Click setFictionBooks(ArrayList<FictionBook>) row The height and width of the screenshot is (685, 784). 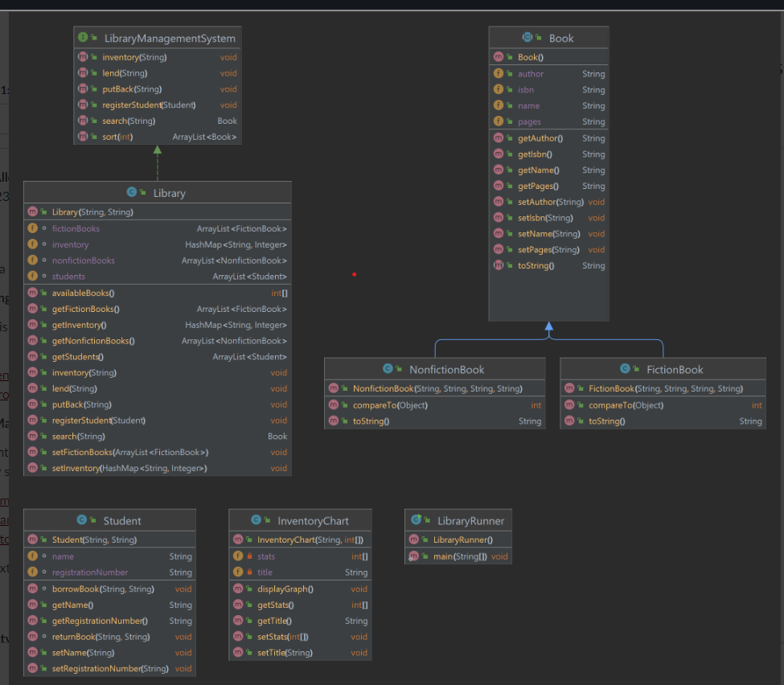coord(158,452)
